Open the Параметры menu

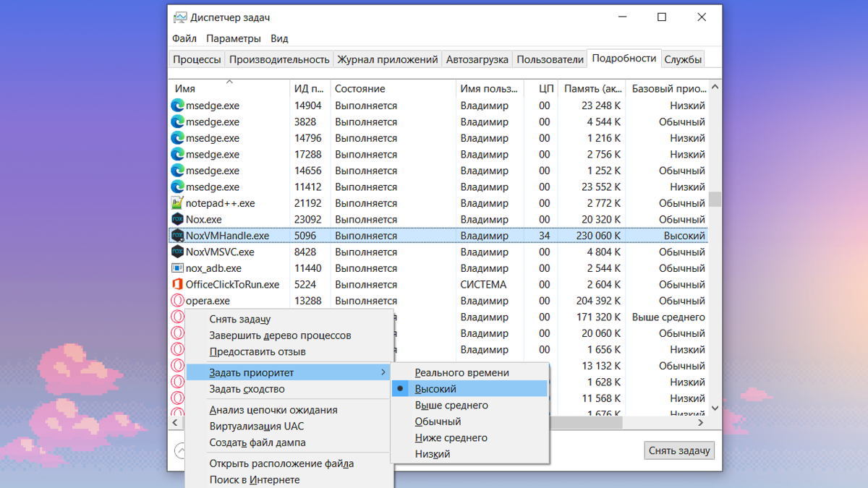pos(233,38)
